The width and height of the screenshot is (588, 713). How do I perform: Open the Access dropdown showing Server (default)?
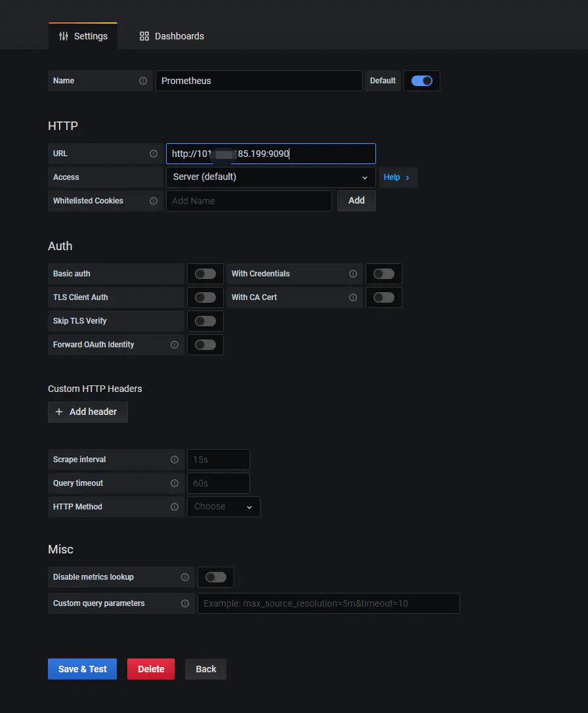(x=271, y=177)
